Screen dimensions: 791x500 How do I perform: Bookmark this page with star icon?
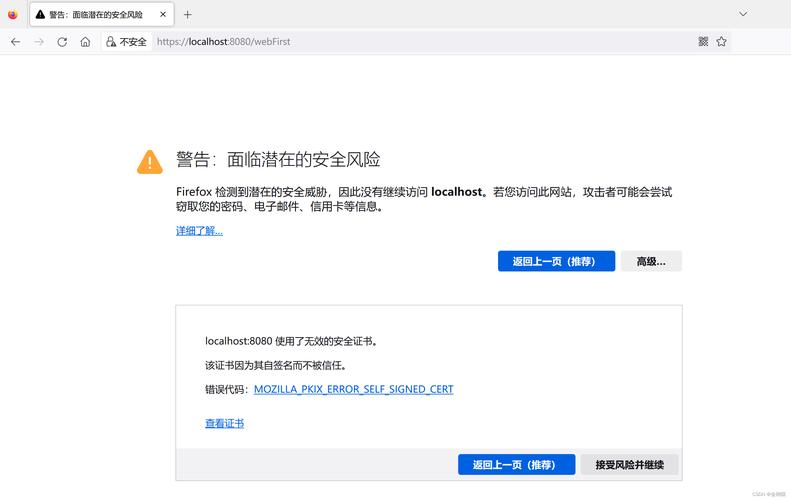721,41
